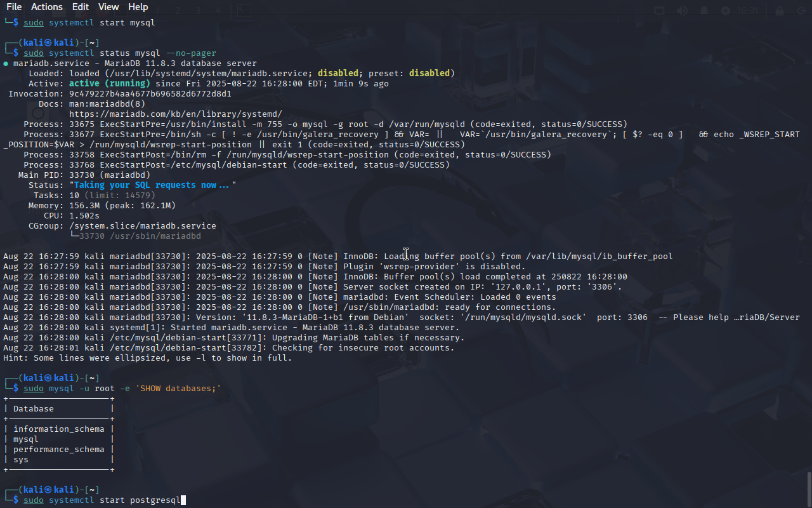The width and height of the screenshot is (812, 508).
Task: Click 'sudo systemctl status mysql --no-pager' command
Action: 120,53
